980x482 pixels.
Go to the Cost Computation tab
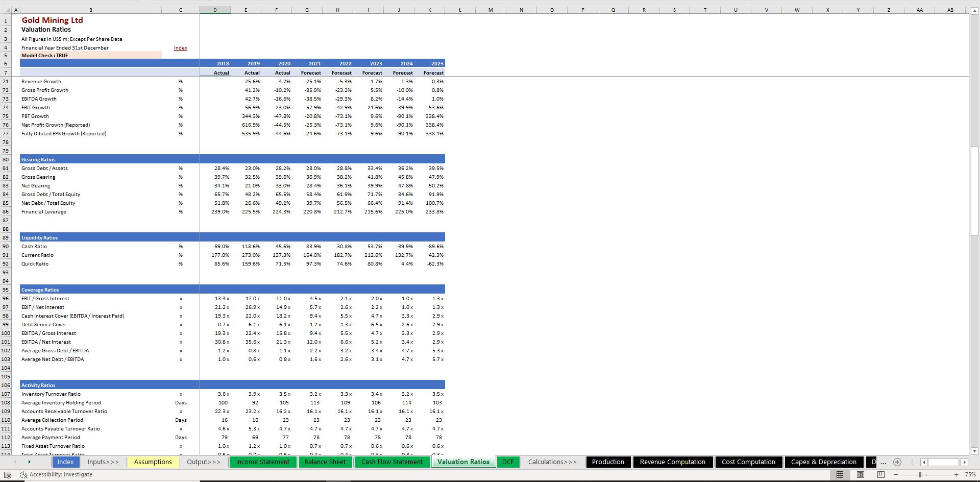point(748,462)
